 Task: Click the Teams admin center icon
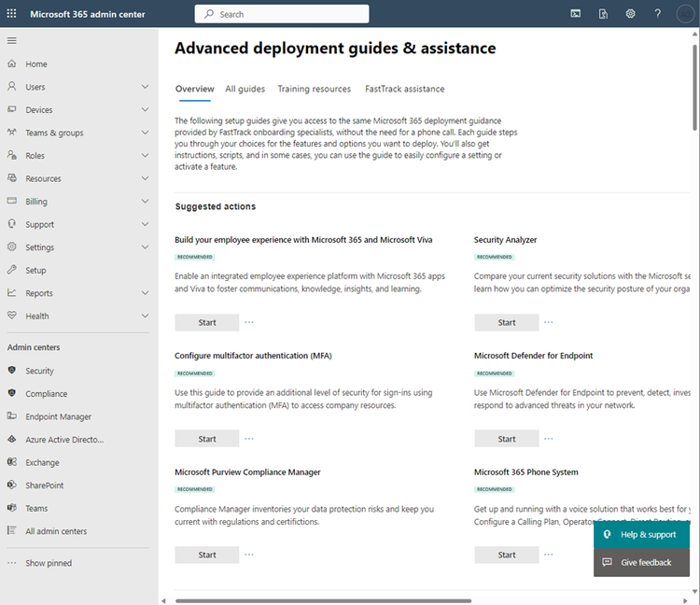click(12, 508)
